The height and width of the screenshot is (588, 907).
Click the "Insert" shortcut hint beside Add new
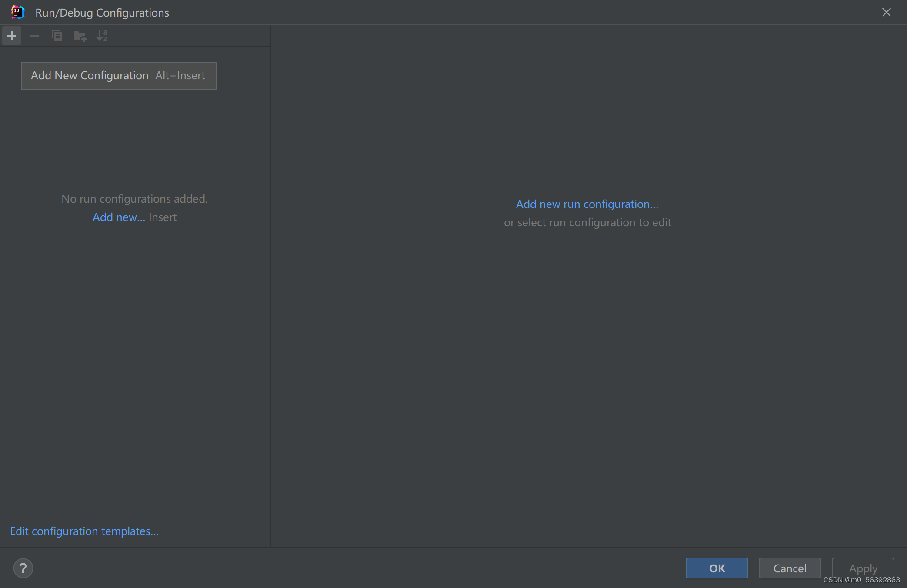pyautogui.click(x=163, y=217)
